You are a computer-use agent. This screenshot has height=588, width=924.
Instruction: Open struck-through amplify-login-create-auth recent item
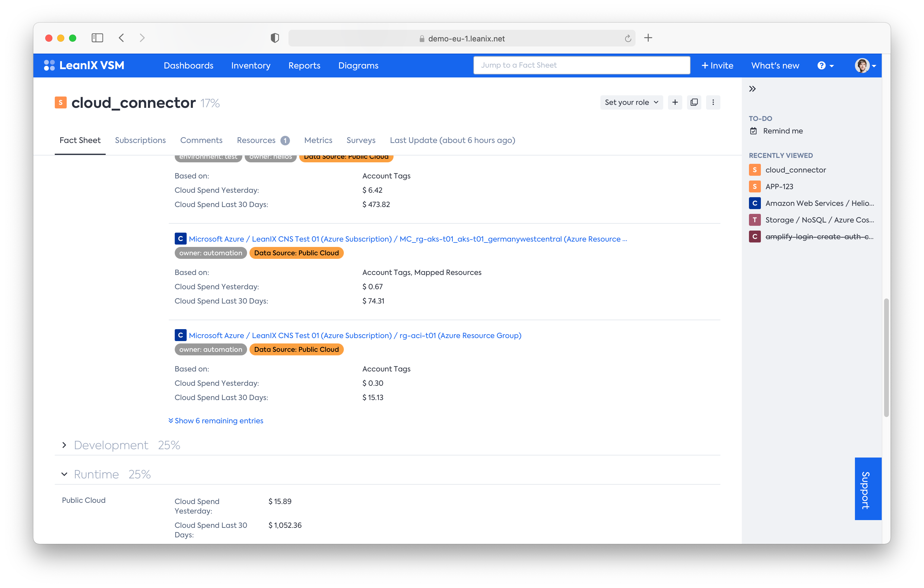[819, 237]
